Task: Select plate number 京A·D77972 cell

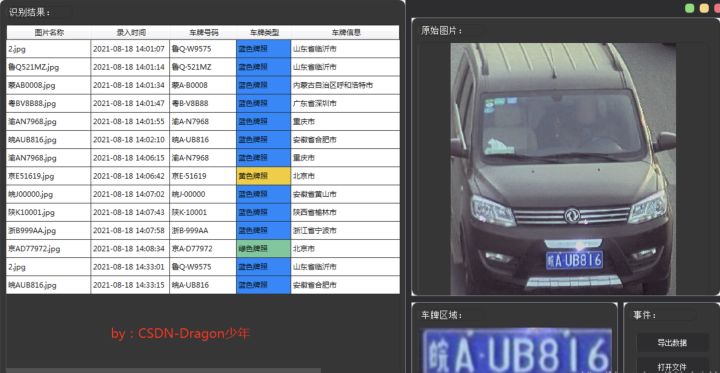Action: point(203,249)
